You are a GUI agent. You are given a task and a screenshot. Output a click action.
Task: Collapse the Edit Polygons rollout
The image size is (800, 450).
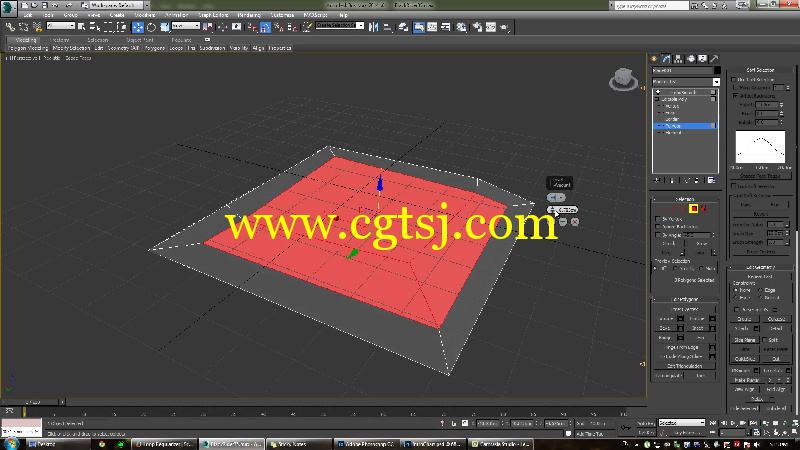tap(685, 299)
